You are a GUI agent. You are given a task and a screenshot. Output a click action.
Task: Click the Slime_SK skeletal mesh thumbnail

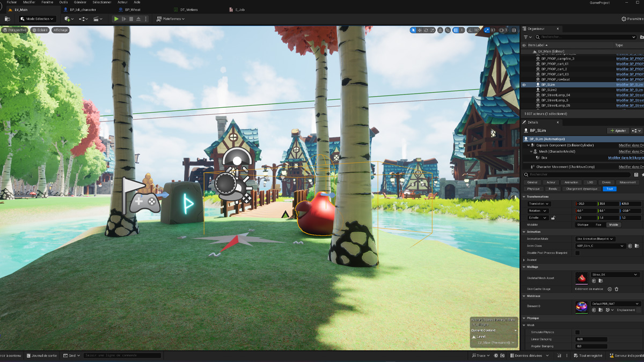coord(582,278)
